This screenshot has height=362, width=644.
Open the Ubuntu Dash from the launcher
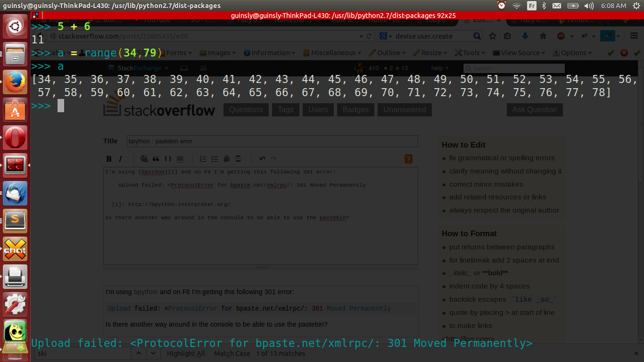[x=15, y=26]
